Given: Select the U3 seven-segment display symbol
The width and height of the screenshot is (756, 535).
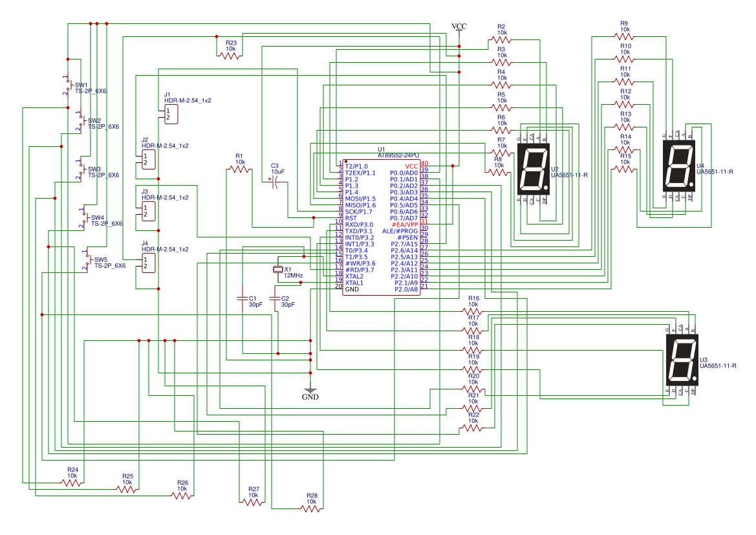Looking at the screenshot, I should click(682, 360).
